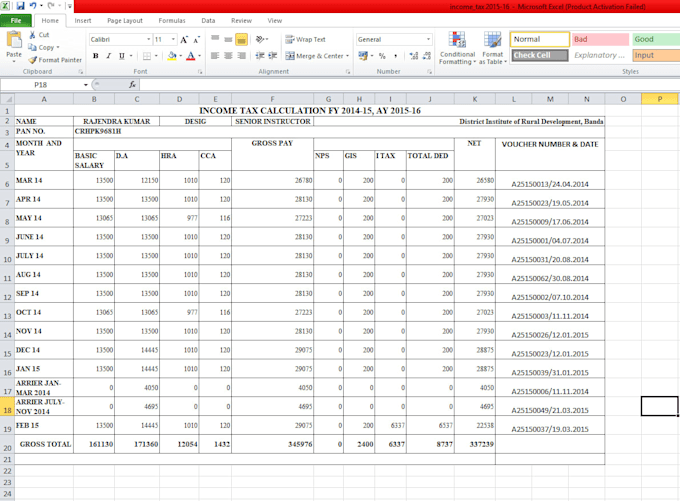Activate the Format Painter brush

33,60
